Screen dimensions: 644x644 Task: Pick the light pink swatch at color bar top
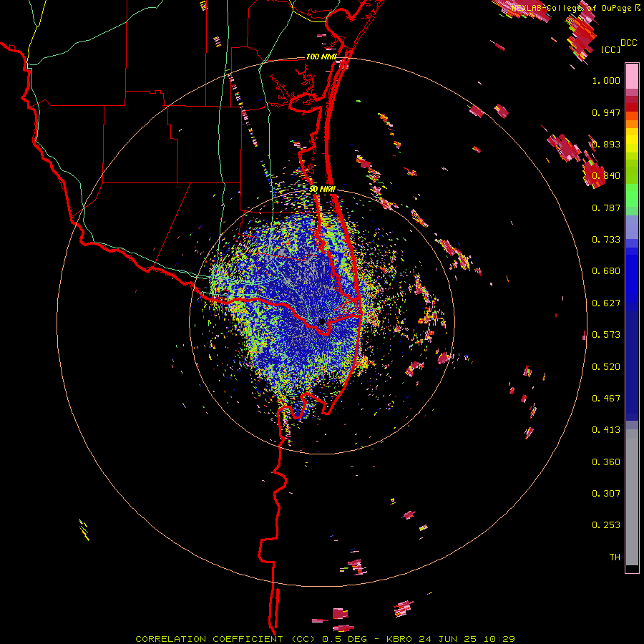tap(632, 77)
